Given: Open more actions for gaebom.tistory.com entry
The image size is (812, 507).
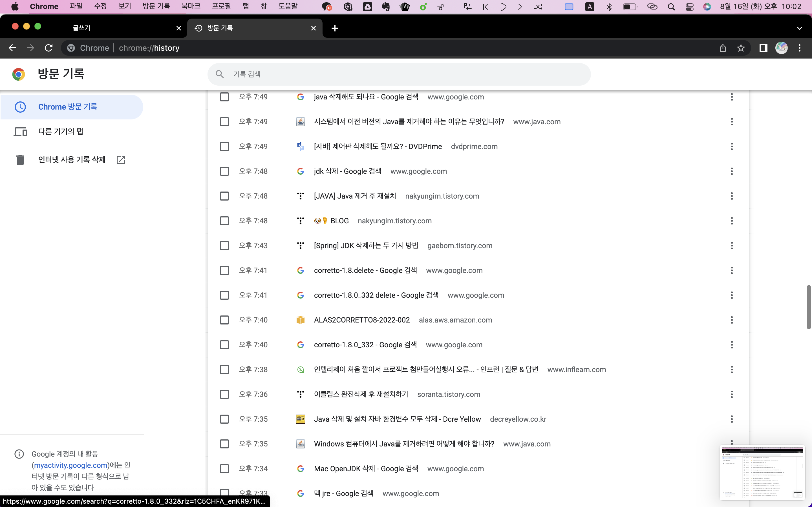Looking at the screenshot, I should tap(732, 245).
